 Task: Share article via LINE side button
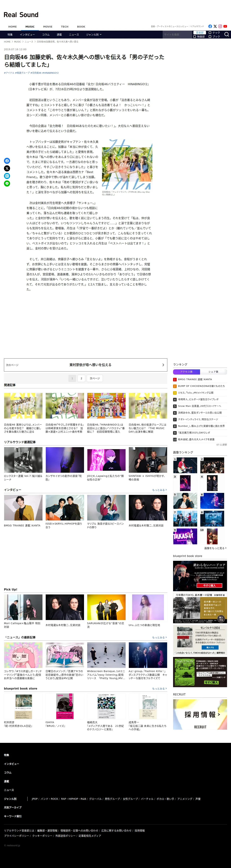7,184
